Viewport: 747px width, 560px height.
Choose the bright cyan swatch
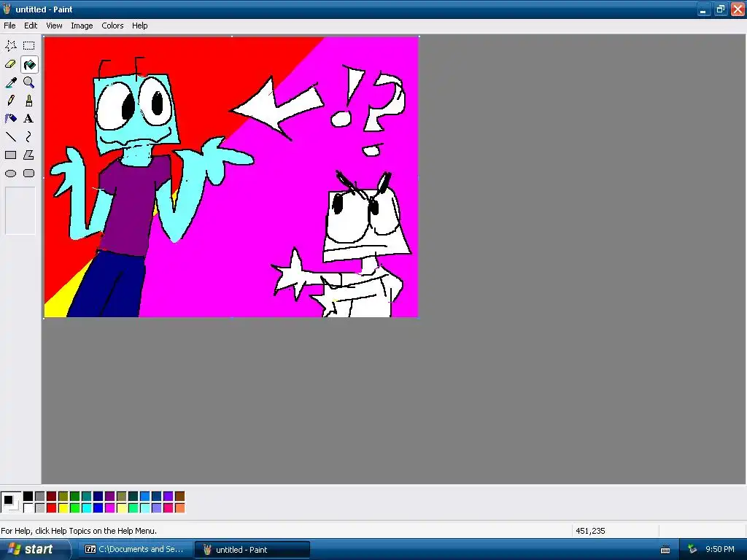click(87, 508)
